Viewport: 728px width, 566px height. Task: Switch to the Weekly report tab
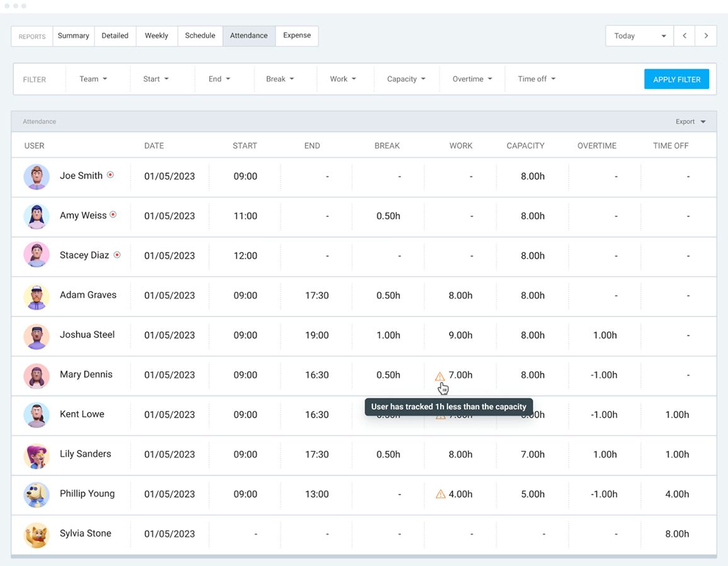tap(156, 36)
